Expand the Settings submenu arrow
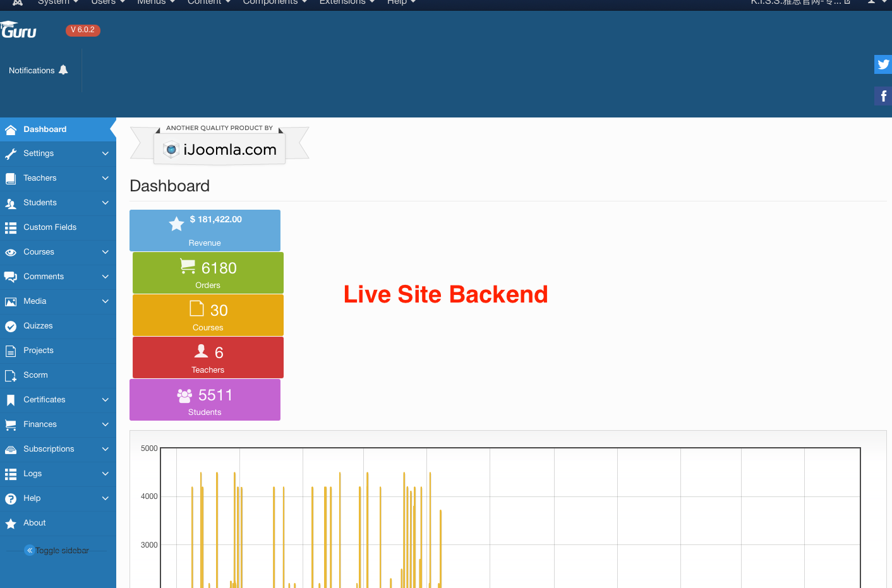 (105, 153)
